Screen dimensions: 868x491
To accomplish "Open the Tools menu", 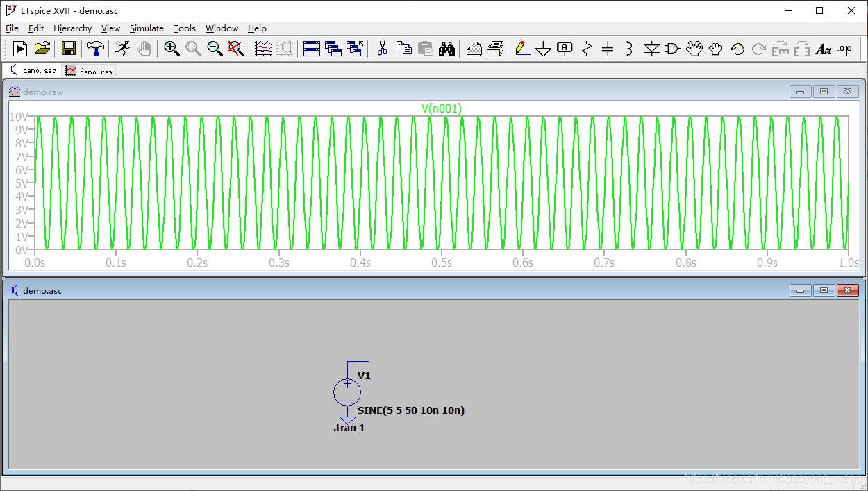I will coord(185,28).
